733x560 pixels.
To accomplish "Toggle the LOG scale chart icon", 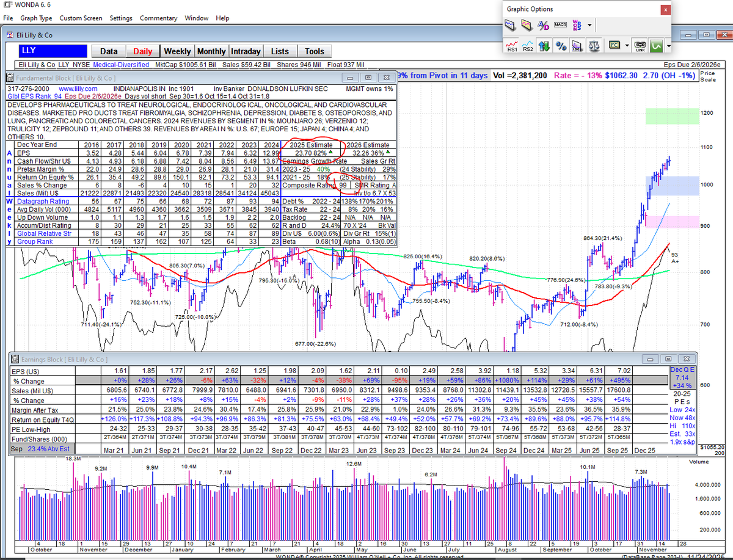I will tap(577, 46).
